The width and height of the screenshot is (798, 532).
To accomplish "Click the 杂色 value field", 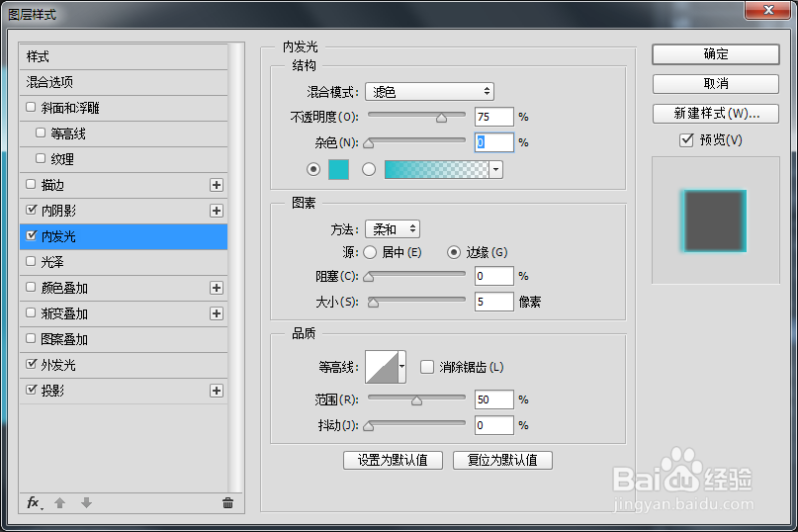I will click(494, 142).
